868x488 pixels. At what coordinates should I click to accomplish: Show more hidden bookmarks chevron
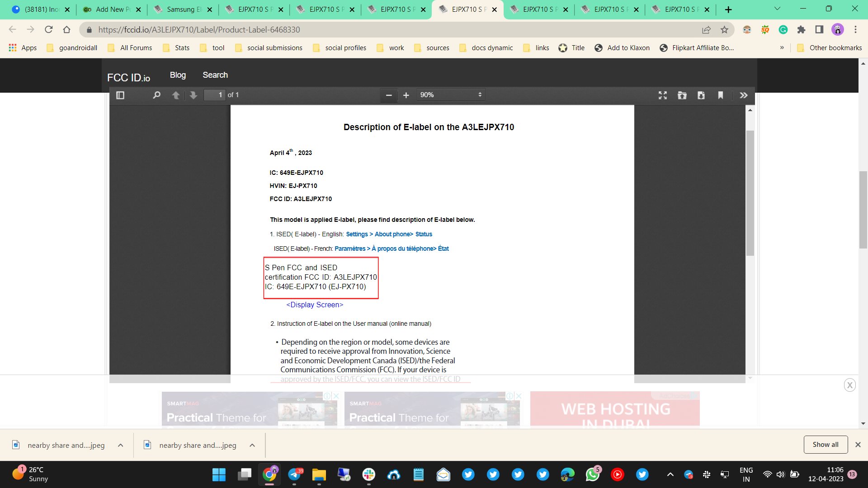coord(782,48)
